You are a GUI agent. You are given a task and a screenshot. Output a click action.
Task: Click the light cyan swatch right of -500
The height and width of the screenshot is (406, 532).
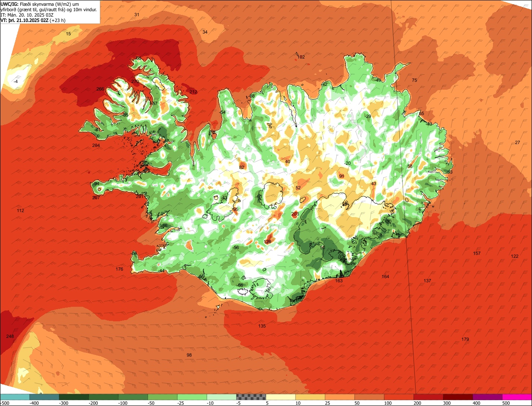[x=15, y=397]
